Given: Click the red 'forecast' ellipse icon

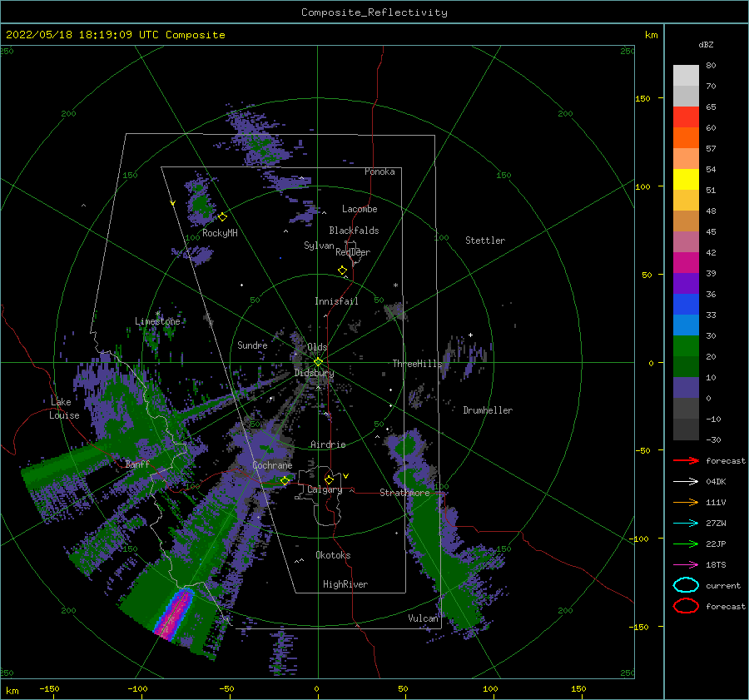Looking at the screenshot, I should tap(686, 606).
